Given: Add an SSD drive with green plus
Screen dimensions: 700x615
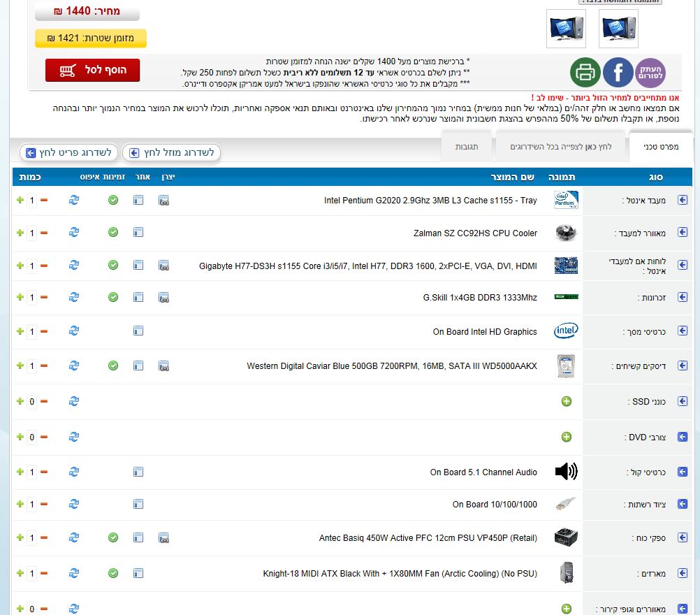Looking at the screenshot, I should (567, 402).
